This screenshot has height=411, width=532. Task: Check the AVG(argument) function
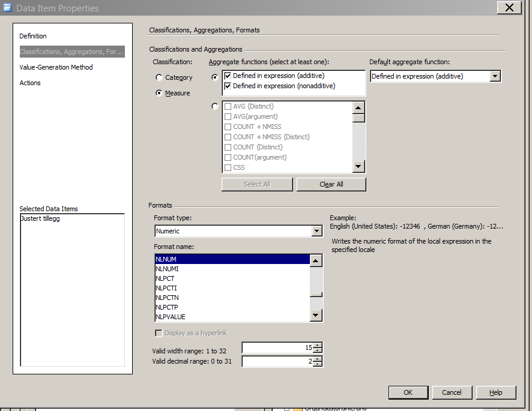pyautogui.click(x=228, y=116)
